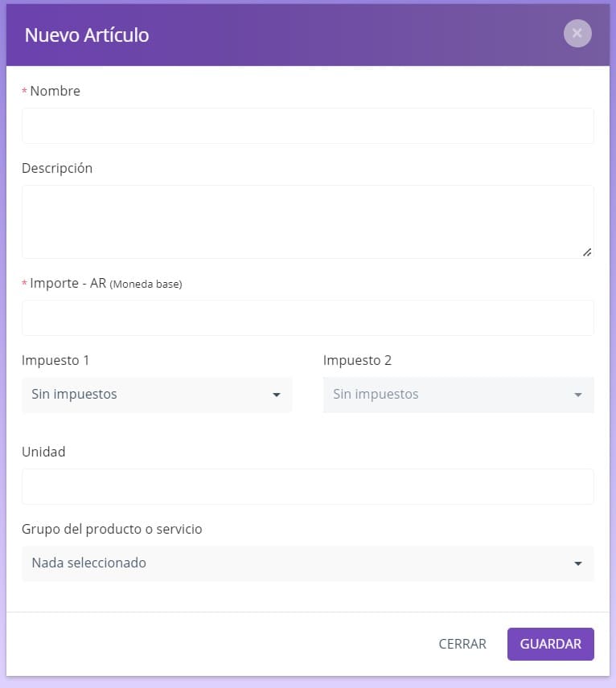The image size is (616, 688).
Task: Click inside the Descripción textarea
Action: 308,222
